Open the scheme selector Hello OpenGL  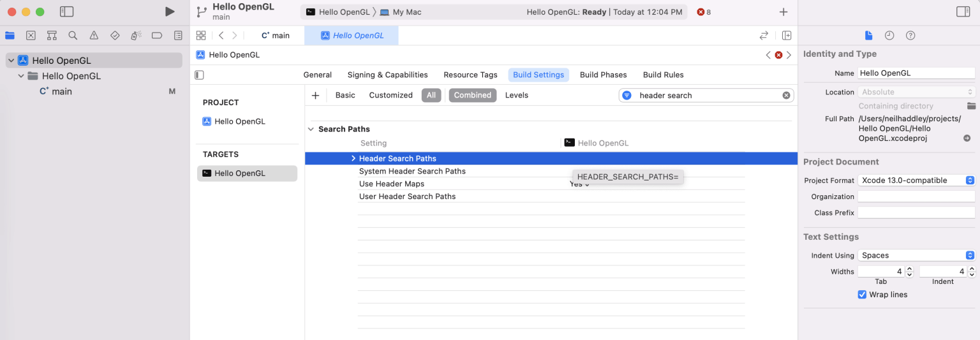click(x=339, y=12)
